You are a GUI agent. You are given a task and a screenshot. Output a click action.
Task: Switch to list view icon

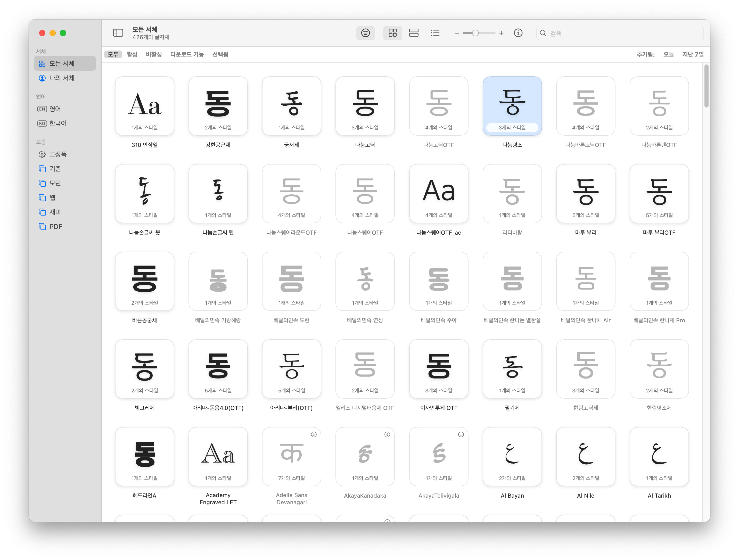click(435, 33)
